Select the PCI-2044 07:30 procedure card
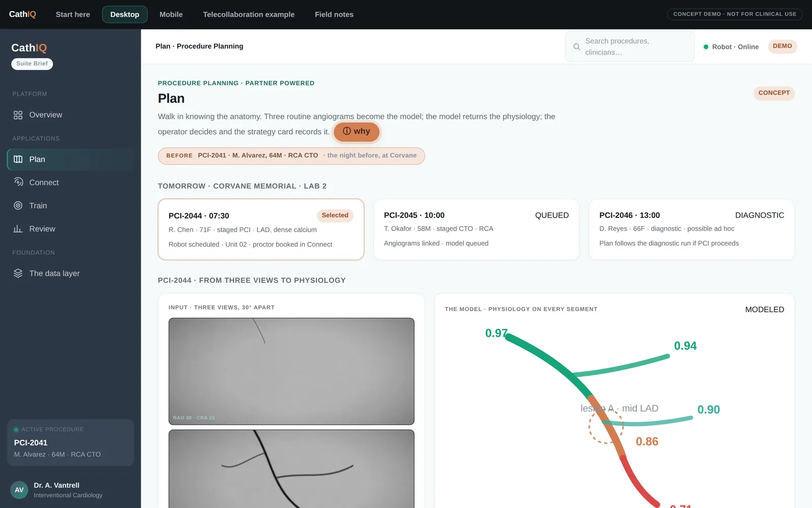812x508 pixels. (x=261, y=230)
